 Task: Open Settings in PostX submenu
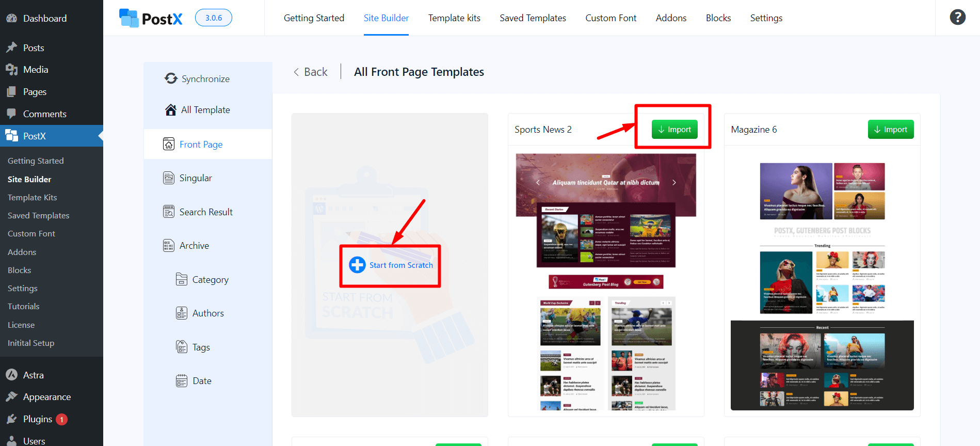pos(23,288)
